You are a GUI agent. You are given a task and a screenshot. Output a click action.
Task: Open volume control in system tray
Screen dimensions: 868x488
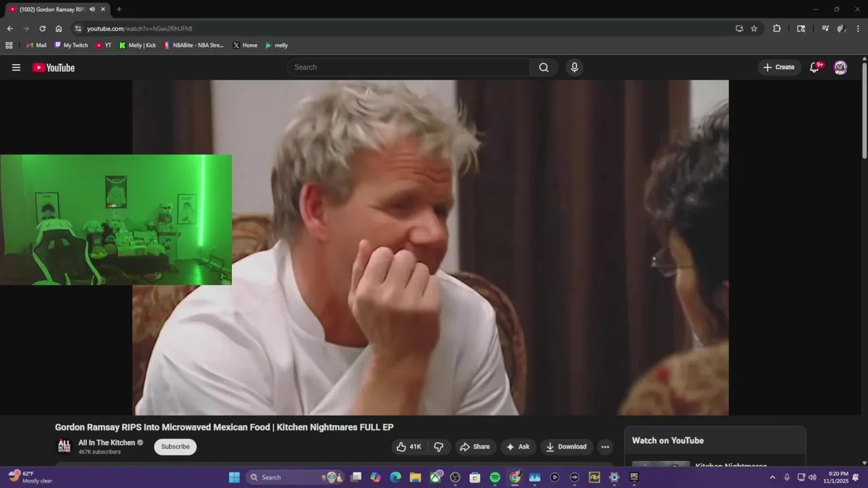(x=812, y=477)
